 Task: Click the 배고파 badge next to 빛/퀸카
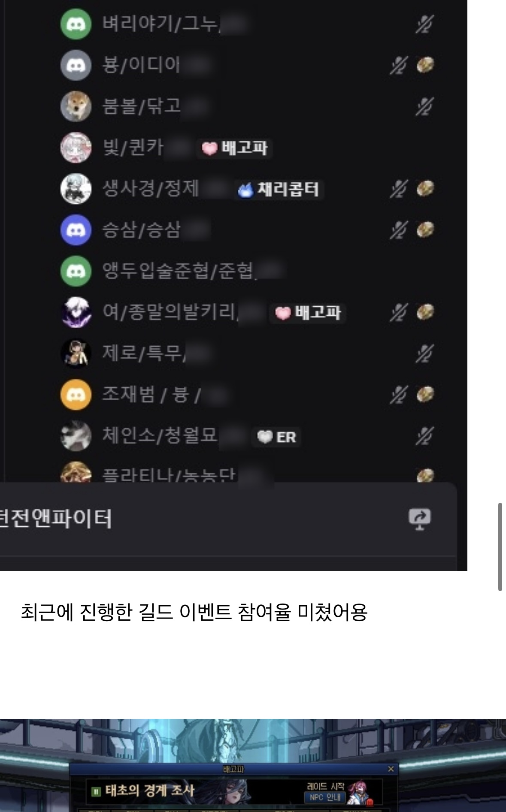click(234, 148)
